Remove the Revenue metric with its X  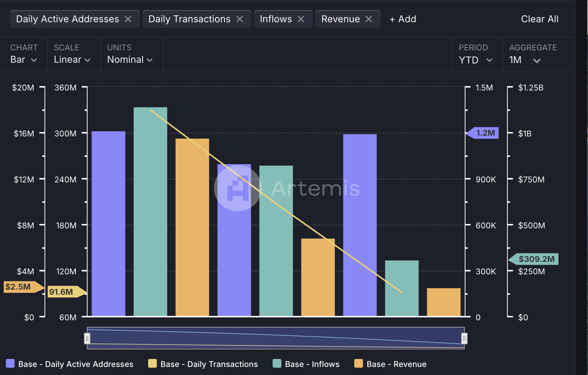pos(369,19)
